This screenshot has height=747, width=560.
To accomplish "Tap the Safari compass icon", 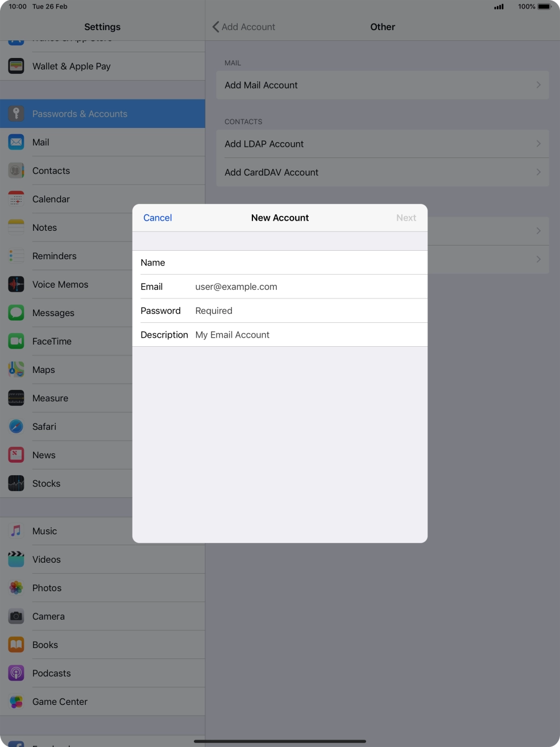I will [16, 426].
